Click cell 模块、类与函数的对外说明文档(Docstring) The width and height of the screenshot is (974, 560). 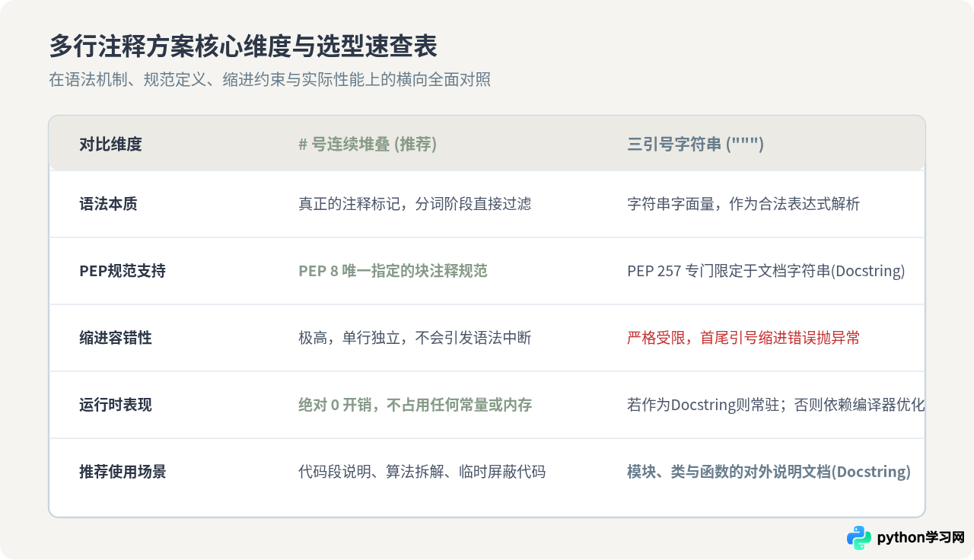(x=769, y=472)
